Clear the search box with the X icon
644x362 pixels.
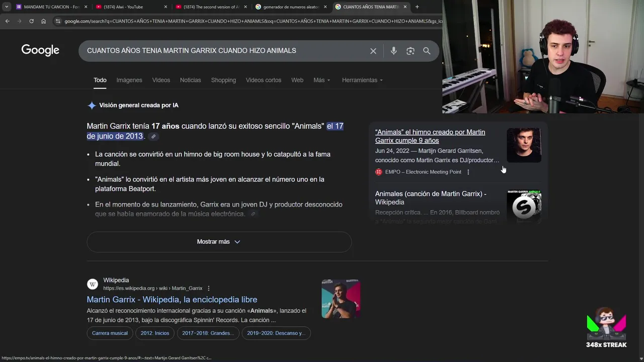(373, 51)
